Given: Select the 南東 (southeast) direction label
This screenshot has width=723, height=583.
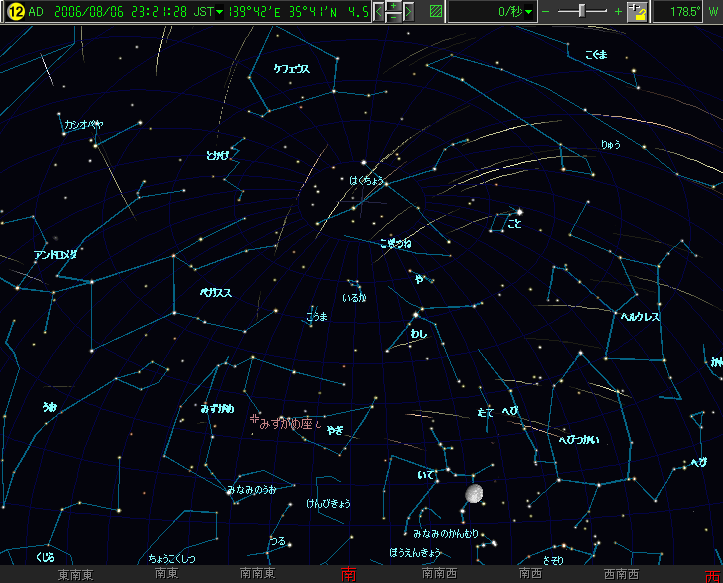Looking at the screenshot, I should point(166,575).
